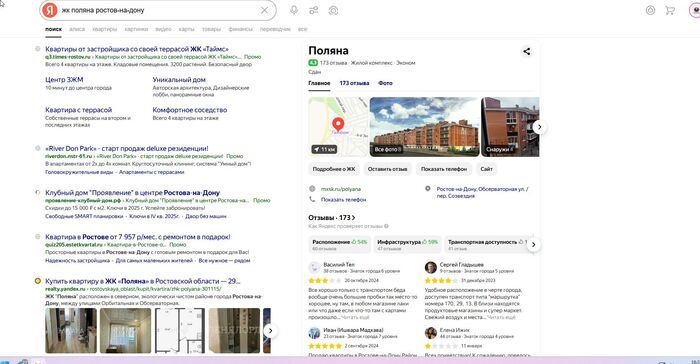The image size is (700, 364).
Task: Open the shopping cart icon
Action: [x=670, y=10]
